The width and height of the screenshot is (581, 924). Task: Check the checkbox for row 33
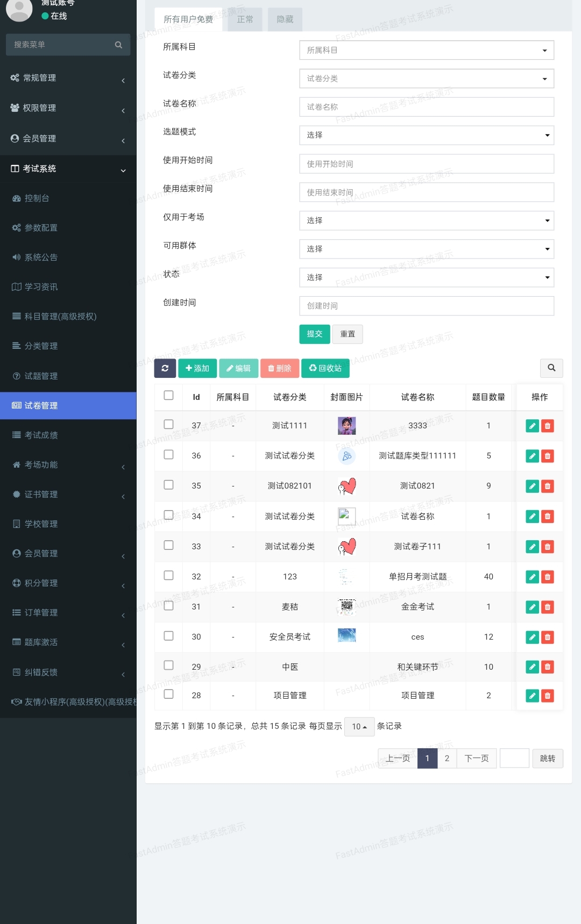[168, 545]
